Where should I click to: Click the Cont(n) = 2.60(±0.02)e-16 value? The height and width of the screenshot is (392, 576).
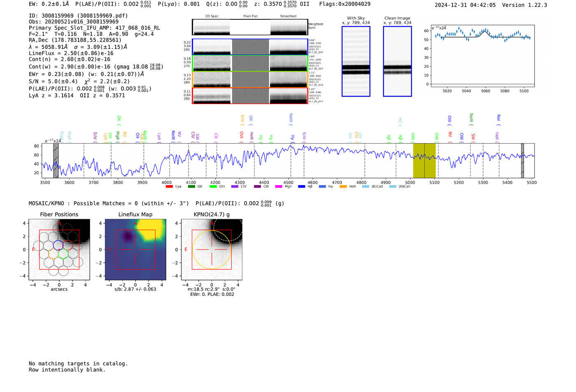pos(70,59)
